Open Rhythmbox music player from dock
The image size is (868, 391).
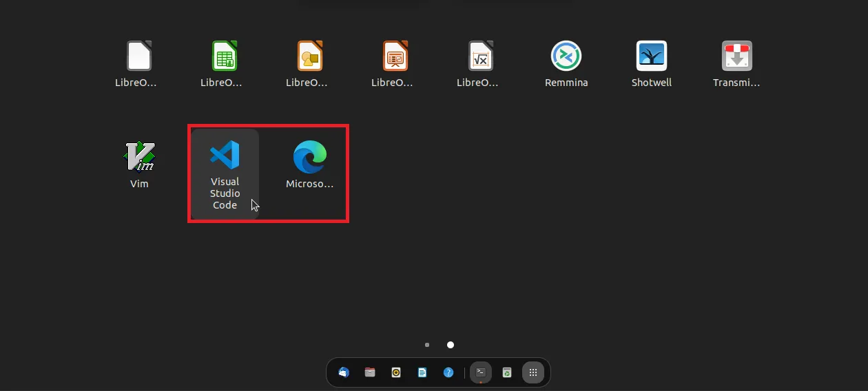pos(396,372)
